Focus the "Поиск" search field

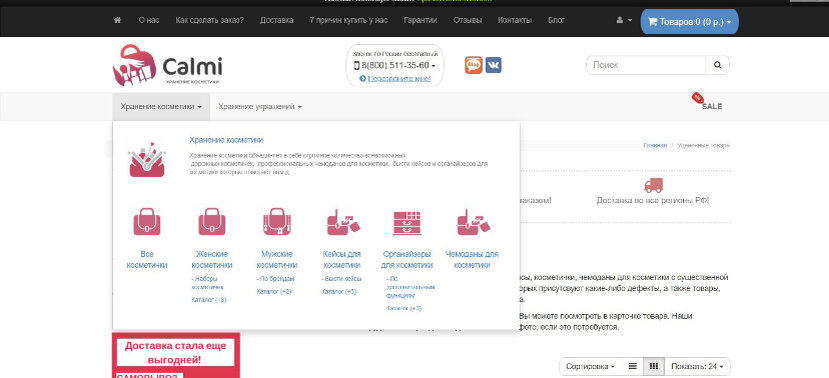pos(646,65)
